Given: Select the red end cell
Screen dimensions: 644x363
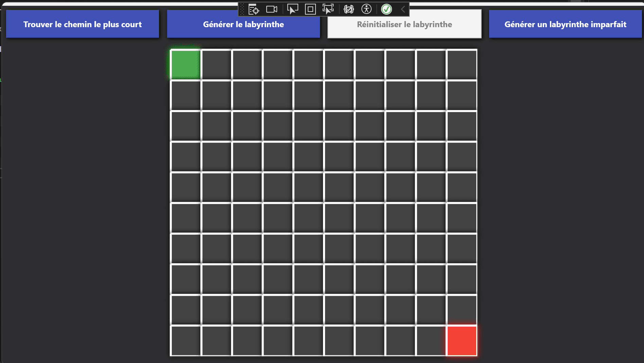Looking at the screenshot, I should [462, 341].
